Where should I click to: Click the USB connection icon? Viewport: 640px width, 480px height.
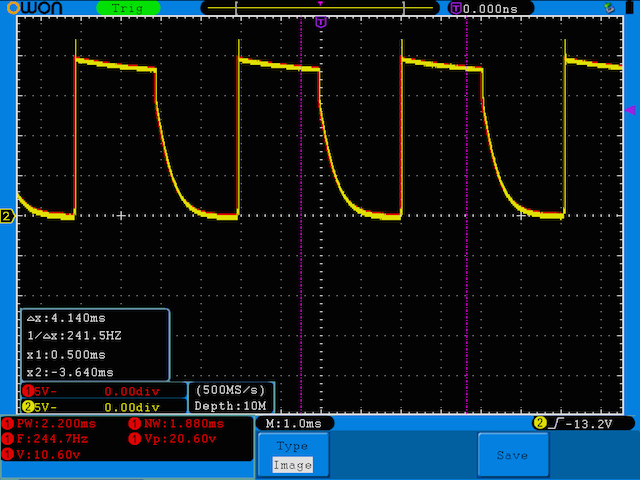(x=609, y=8)
